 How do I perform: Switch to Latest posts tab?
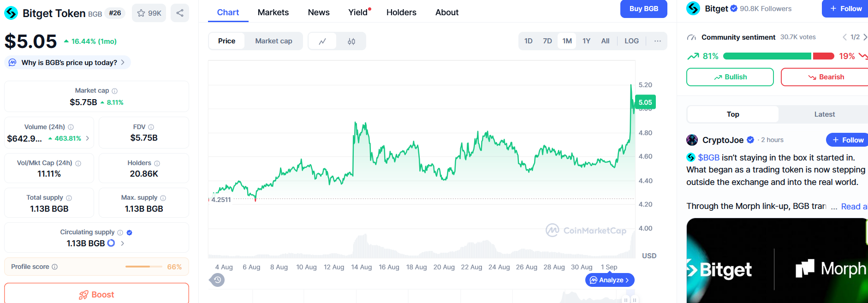click(x=824, y=114)
